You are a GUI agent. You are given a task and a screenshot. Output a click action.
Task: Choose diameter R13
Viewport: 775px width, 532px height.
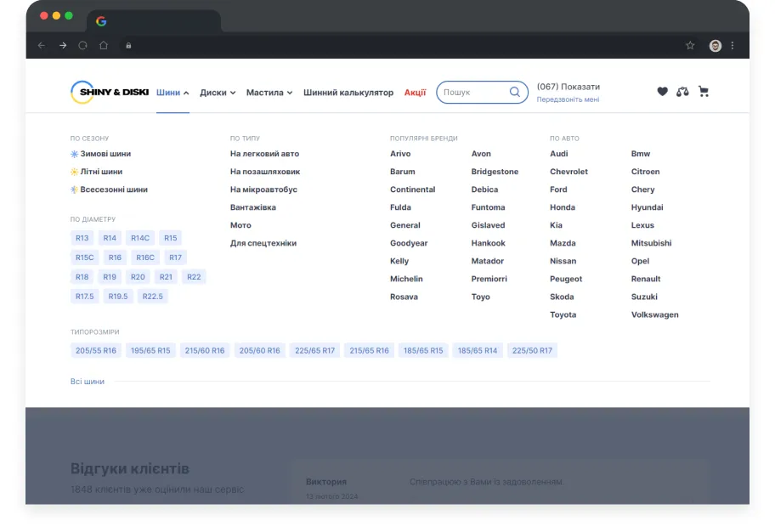82,238
